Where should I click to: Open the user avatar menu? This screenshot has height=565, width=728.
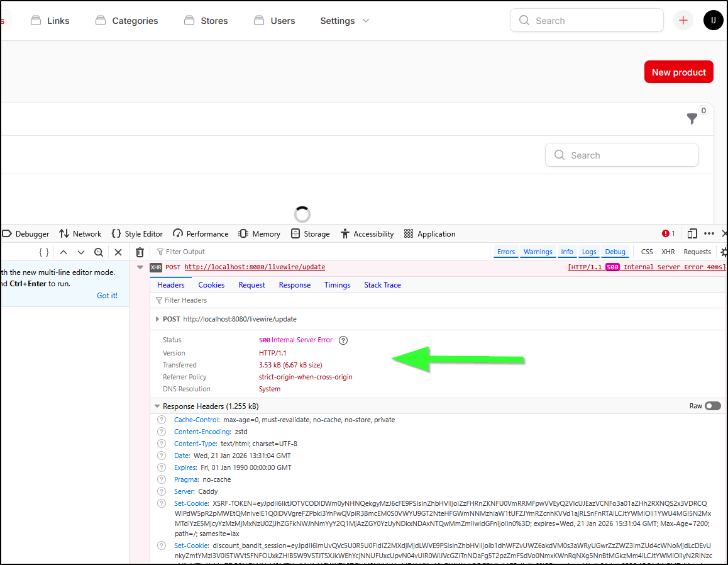pos(713,21)
